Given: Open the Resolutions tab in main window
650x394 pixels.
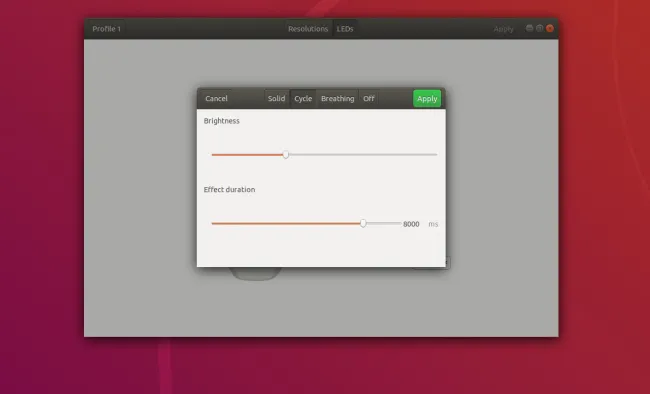Looking at the screenshot, I should pyautogui.click(x=308, y=29).
